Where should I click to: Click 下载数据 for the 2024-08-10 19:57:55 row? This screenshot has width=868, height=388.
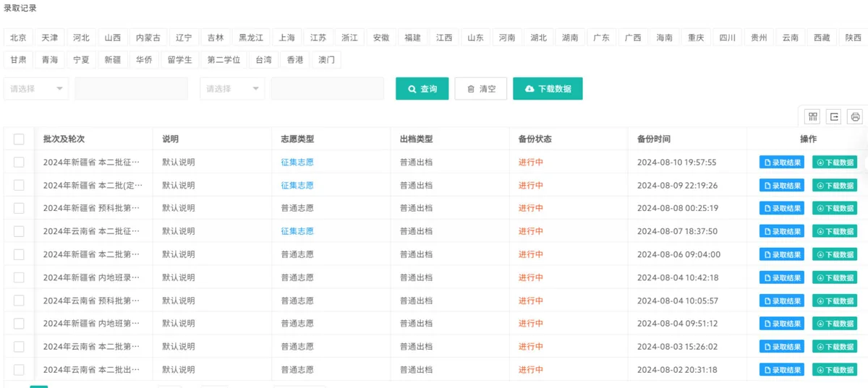pos(835,163)
